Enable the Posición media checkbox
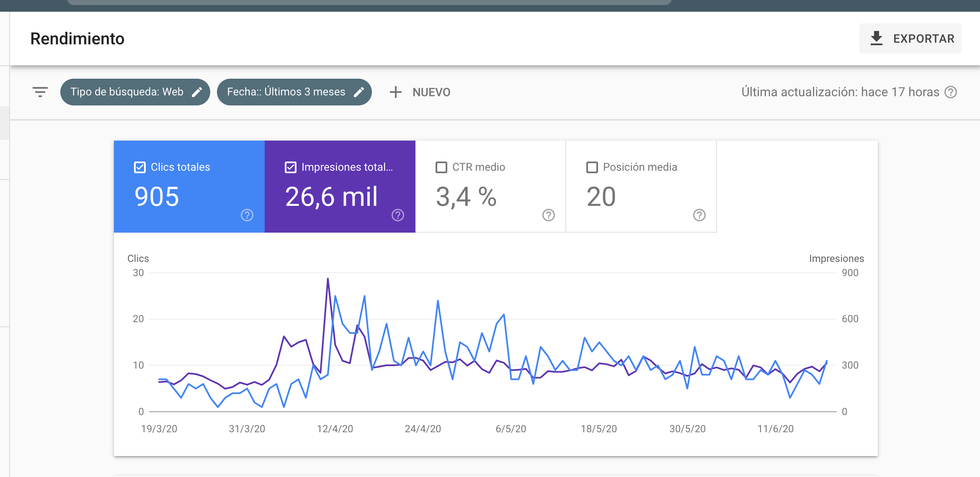 (592, 167)
